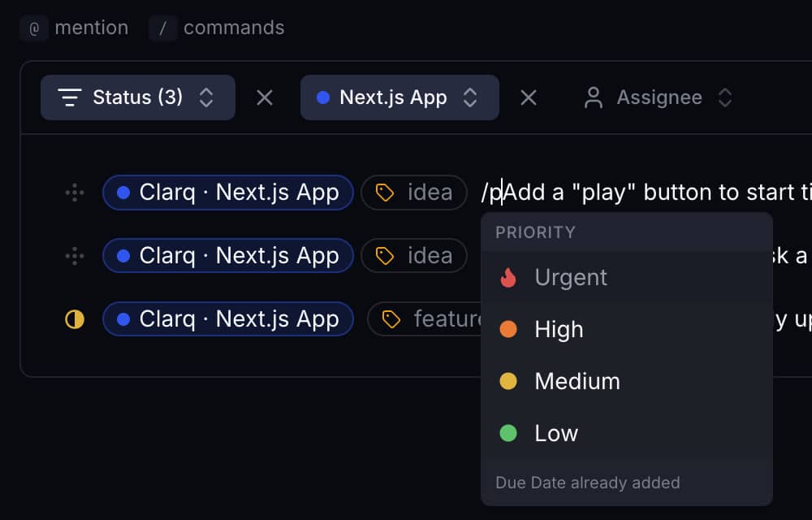Choose High priority
Viewport: 812px width, 520px height.
tap(558, 329)
